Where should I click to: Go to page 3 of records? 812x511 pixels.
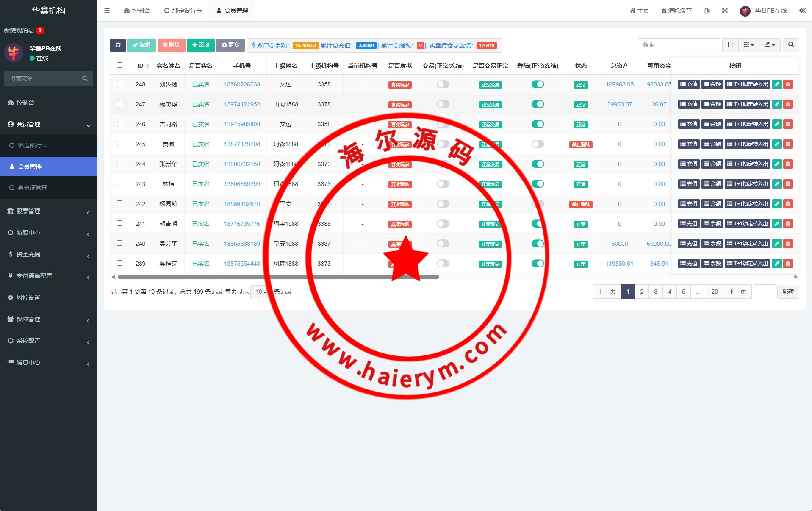pos(655,292)
